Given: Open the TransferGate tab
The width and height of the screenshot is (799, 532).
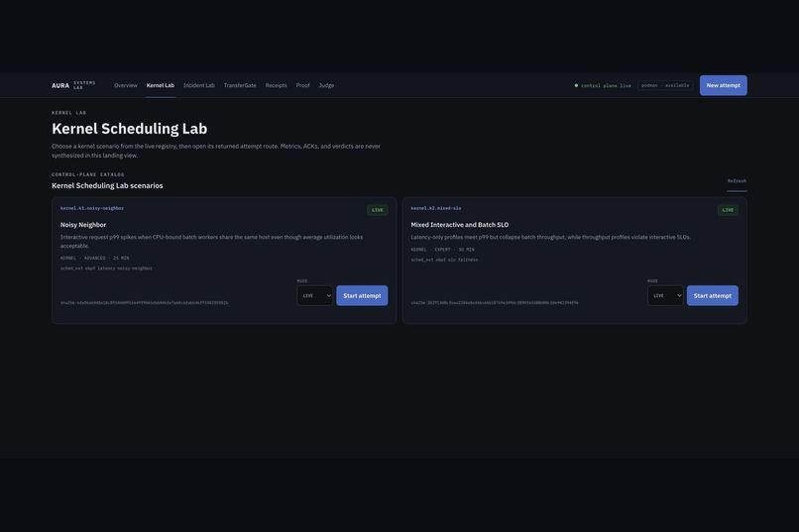Looking at the screenshot, I should tap(240, 85).
